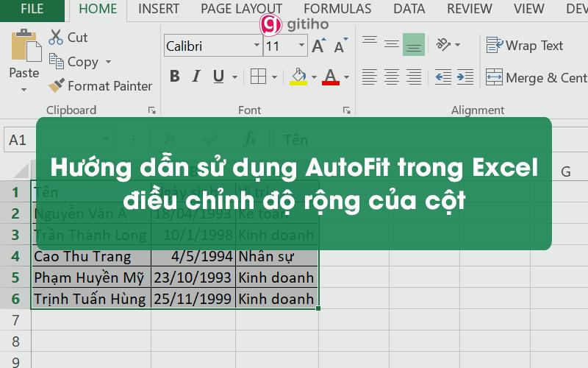This screenshot has width=588, height=368.
Task: Open the Font dialog launcher
Action: (346, 110)
